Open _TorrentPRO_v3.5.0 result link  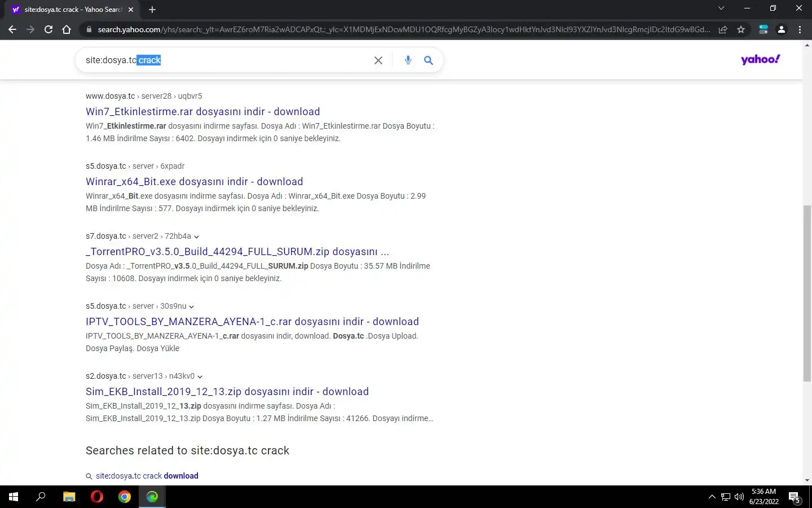[237, 252]
